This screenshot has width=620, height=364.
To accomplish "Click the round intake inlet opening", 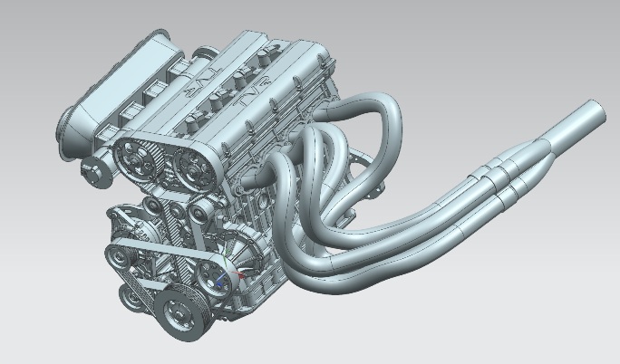I will click(x=69, y=139).
